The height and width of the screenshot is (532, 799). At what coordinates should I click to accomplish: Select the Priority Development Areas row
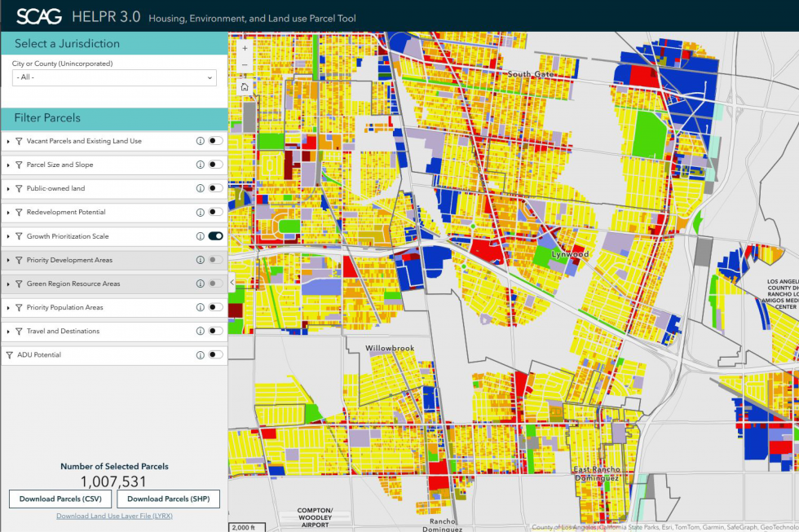coord(69,260)
